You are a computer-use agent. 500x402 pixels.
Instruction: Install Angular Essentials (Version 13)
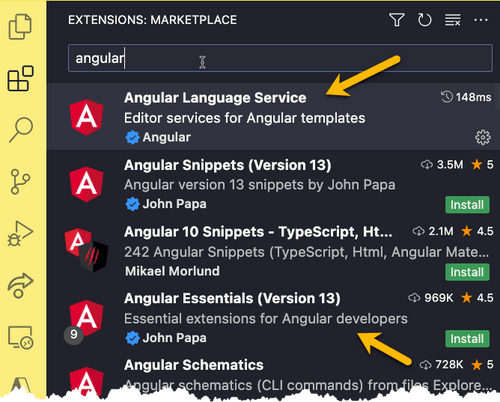[x=467, y=339]
